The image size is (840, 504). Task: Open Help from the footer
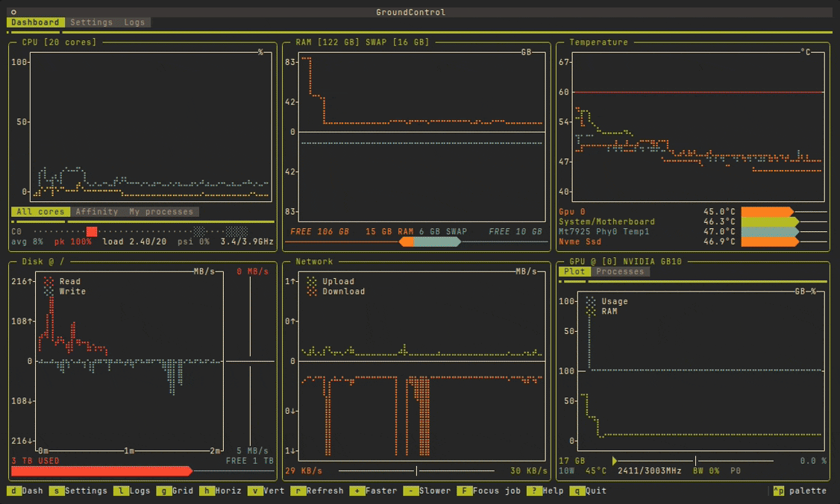(x=545, y=491)
